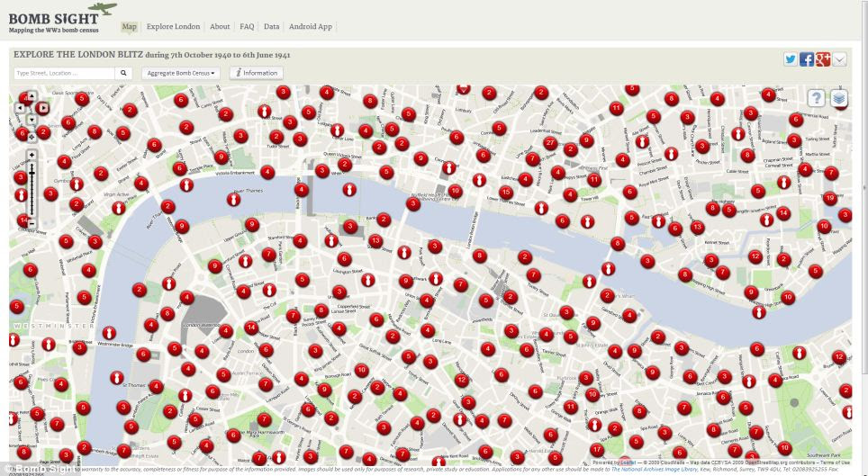The width and height of the screenshot is (868, 476).
Task: Select the 11 marker above Tower Hill
Action: 593,180
